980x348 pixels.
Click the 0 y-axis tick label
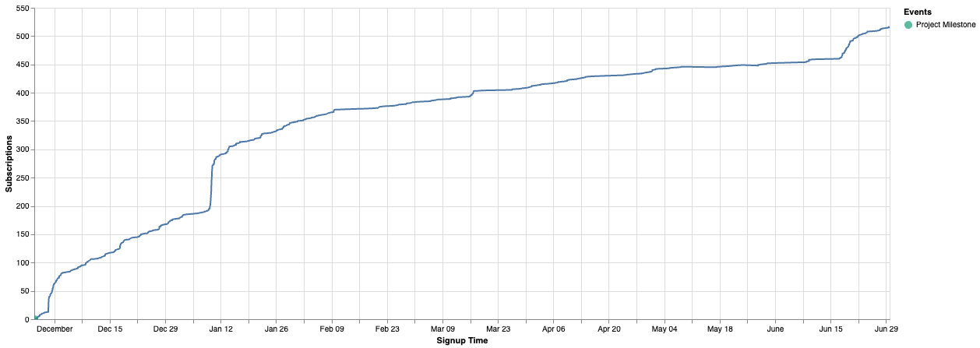(x=28, y=319)
